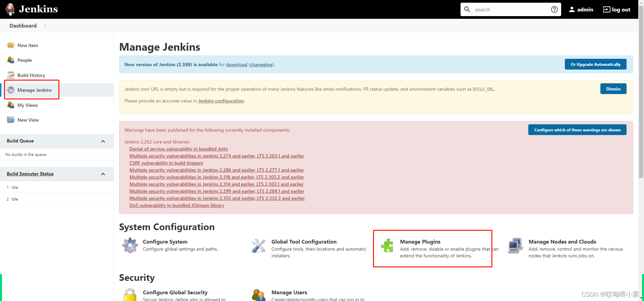Screen dimensions: 644x301
Task: Open the Jenkins download link
Action: [236, 64]
